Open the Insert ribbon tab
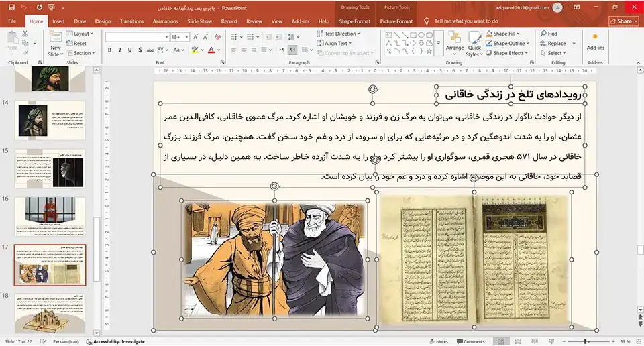The width and height of the screenshot is (644, 346). [59, 21]
